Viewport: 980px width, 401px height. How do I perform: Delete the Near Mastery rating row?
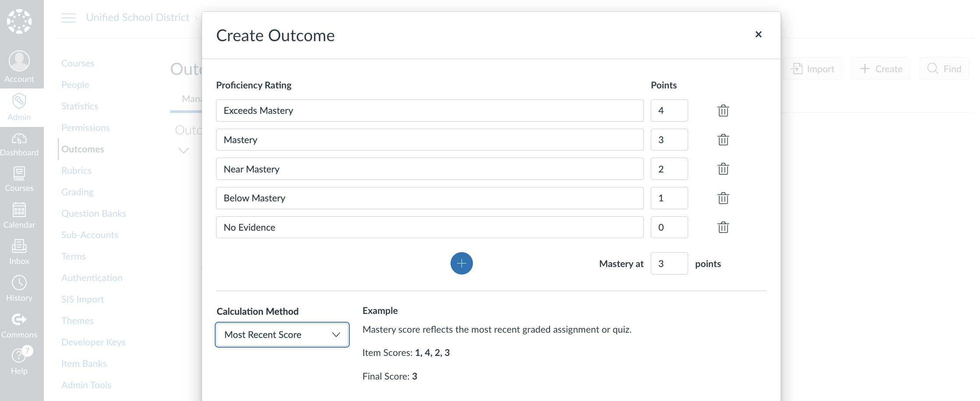pos(723,169)
